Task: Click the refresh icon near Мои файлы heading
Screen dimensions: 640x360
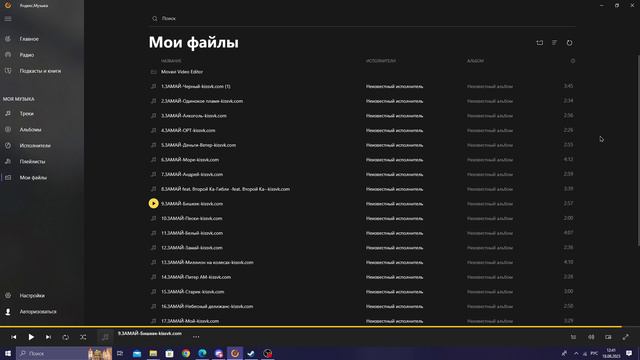Action: (x=569, y=42)
